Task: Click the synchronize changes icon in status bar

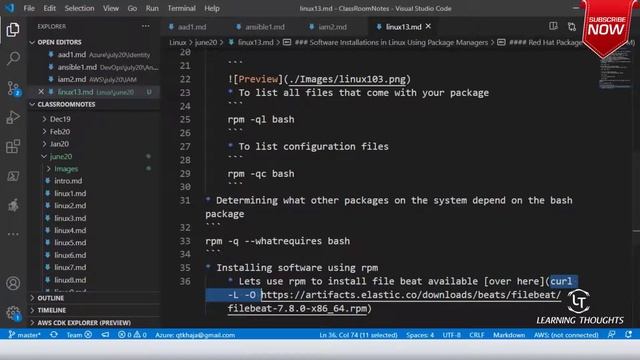Action: pyautogui.click(x=53, y=335)
